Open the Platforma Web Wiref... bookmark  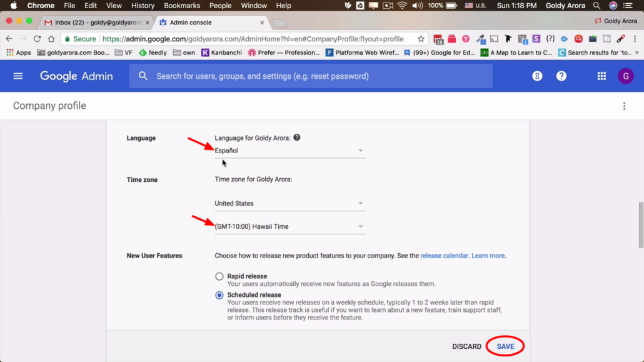[362, 53]
